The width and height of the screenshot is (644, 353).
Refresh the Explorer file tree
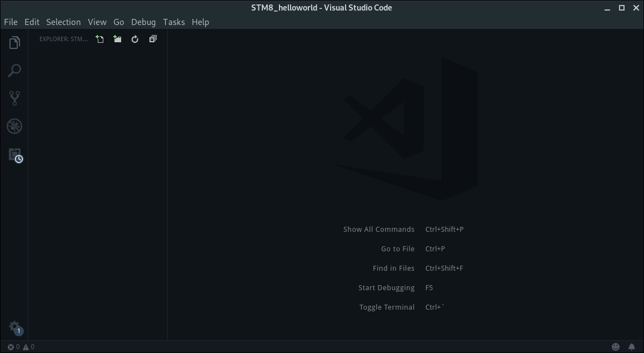point(134,39)
